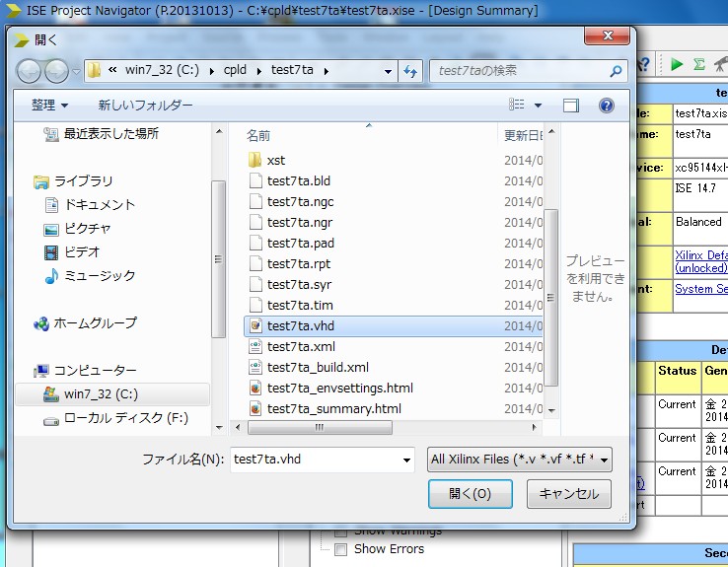Open recent pages dropdown beside Forward button
This screenshot has height=567, width=728.
click(x=76, y=72)
